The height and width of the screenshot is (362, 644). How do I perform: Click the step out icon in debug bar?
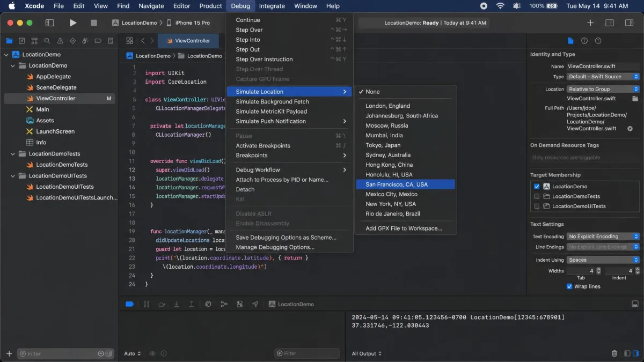pyautogui.click(x=192, y=304)
